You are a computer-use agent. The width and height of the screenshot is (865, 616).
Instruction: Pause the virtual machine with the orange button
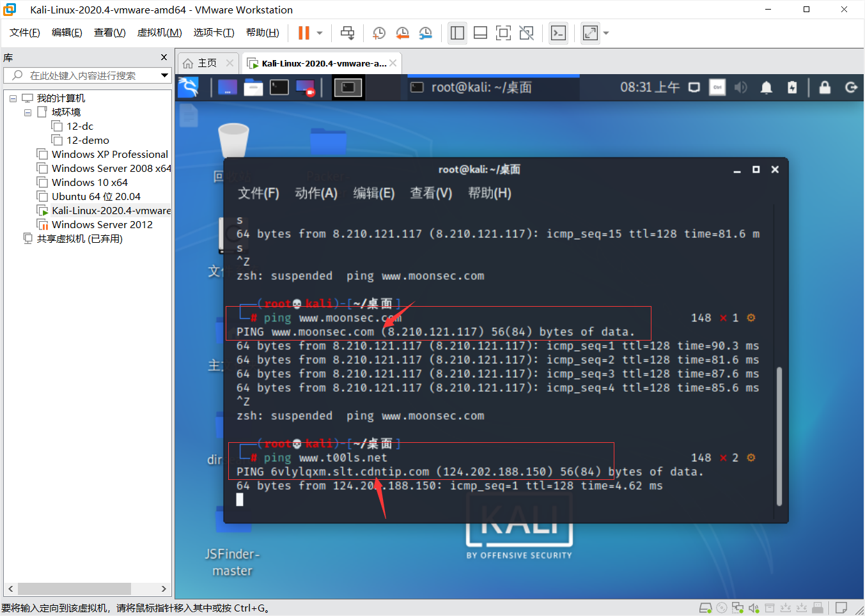click(x=304, y=33)
